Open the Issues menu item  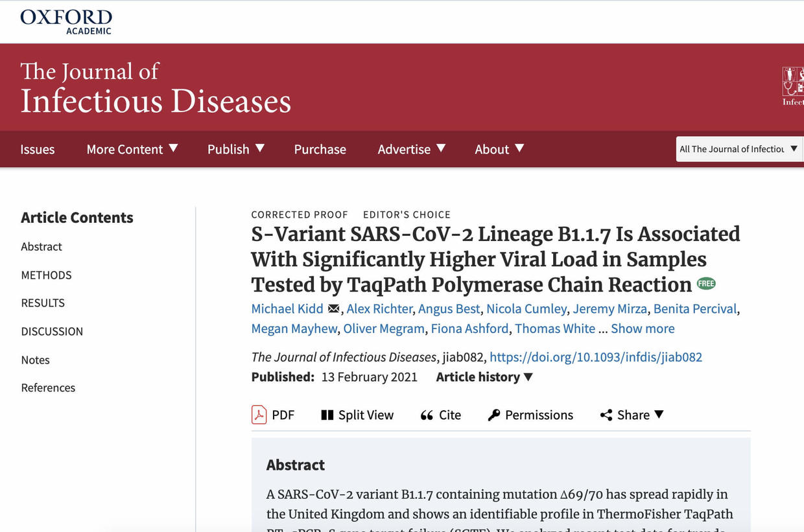38,149
